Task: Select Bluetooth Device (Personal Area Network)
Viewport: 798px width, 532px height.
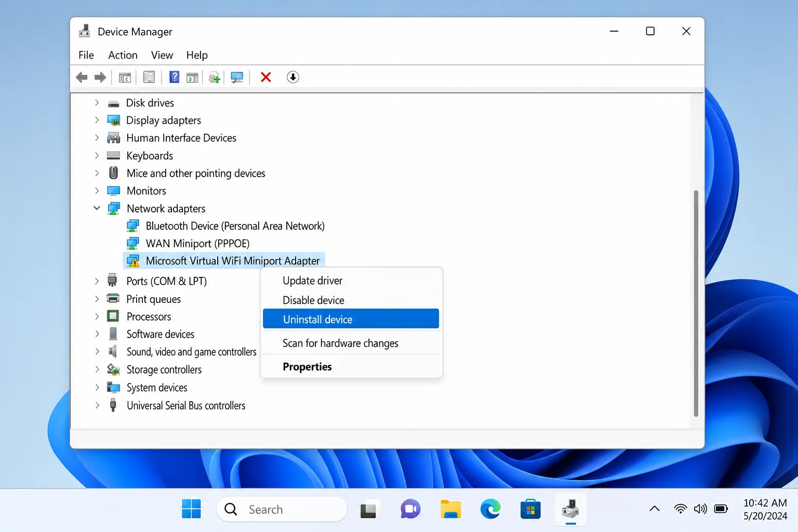Action: point(235,226)
